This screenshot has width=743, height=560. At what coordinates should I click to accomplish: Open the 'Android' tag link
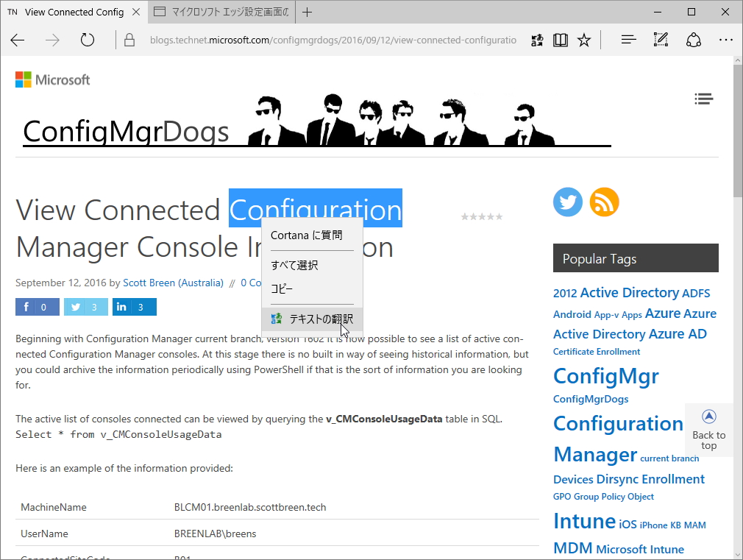pos(572,314)
